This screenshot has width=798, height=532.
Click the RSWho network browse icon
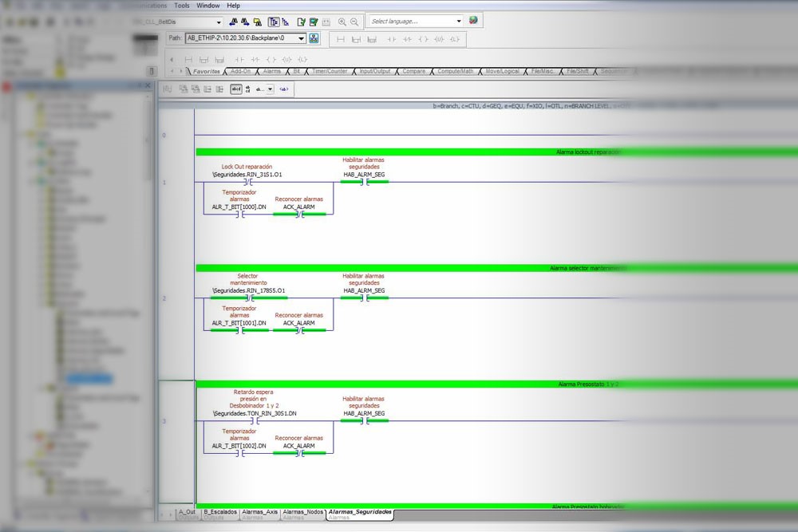point(314,38)
